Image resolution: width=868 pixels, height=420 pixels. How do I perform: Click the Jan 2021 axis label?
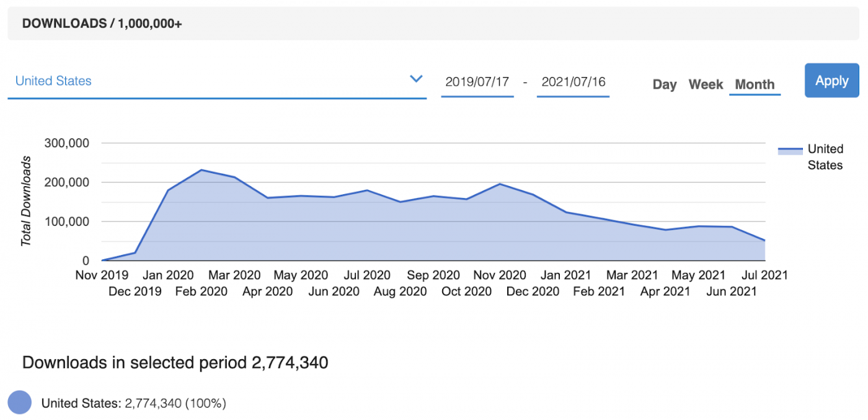pos(566,275)
